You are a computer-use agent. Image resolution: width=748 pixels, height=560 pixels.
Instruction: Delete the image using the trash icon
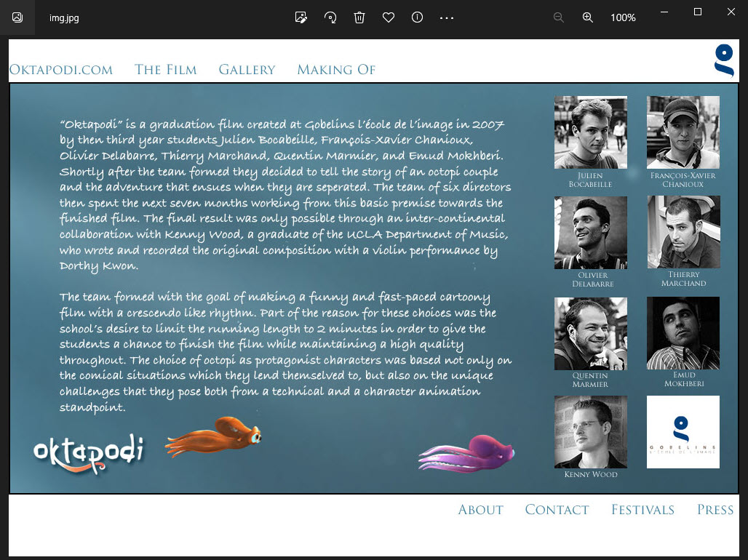point(359,17)
